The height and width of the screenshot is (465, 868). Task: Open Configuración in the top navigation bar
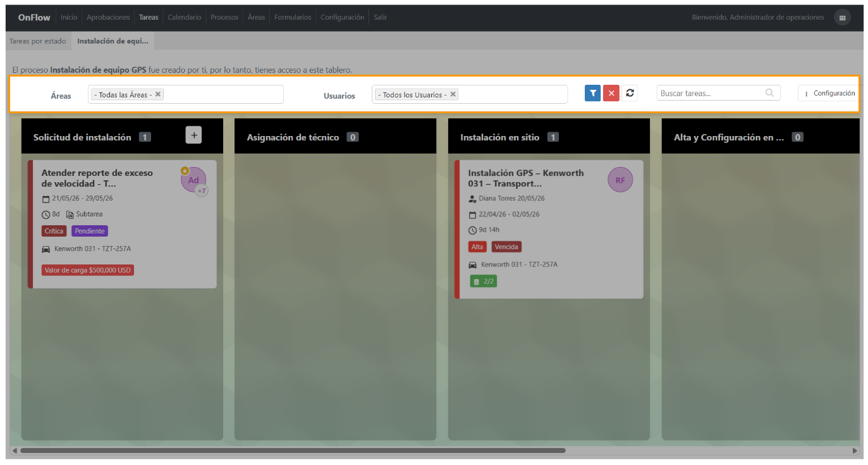tap(343, 18)
